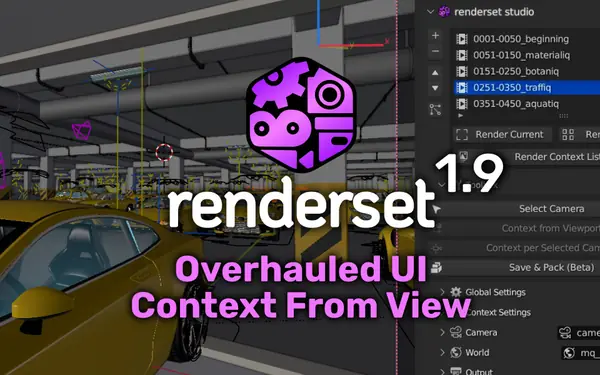Click the Render Current button

click(502, 134)
